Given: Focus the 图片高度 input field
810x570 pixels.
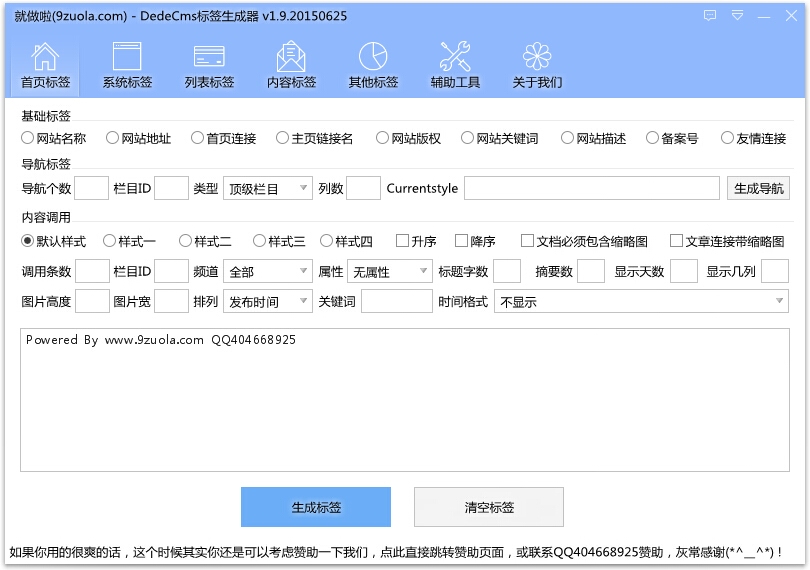Looking at the screenshot, I should tap(92, 301).
